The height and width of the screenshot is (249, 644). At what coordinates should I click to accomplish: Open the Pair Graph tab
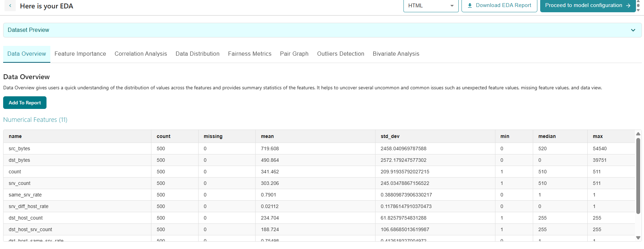tap(294, 54)
